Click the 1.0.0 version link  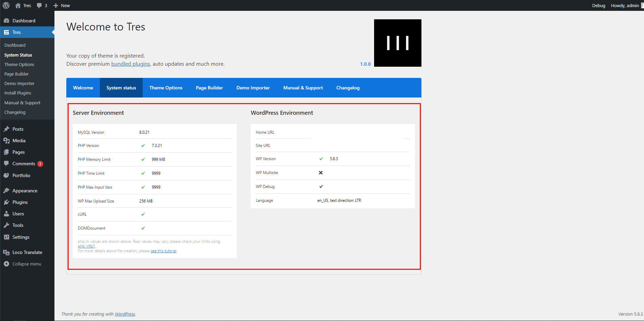point(365,64)
